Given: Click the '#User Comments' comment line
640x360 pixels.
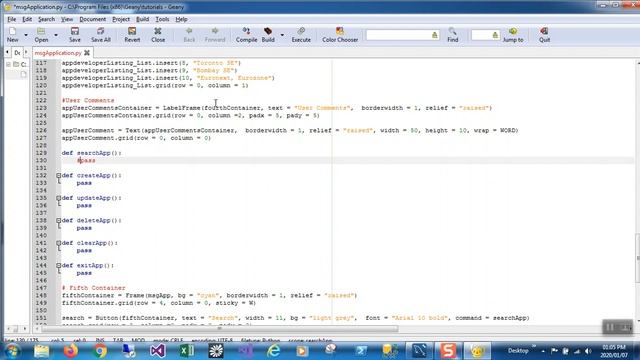Looking at the screenshot, I should 88,100.
